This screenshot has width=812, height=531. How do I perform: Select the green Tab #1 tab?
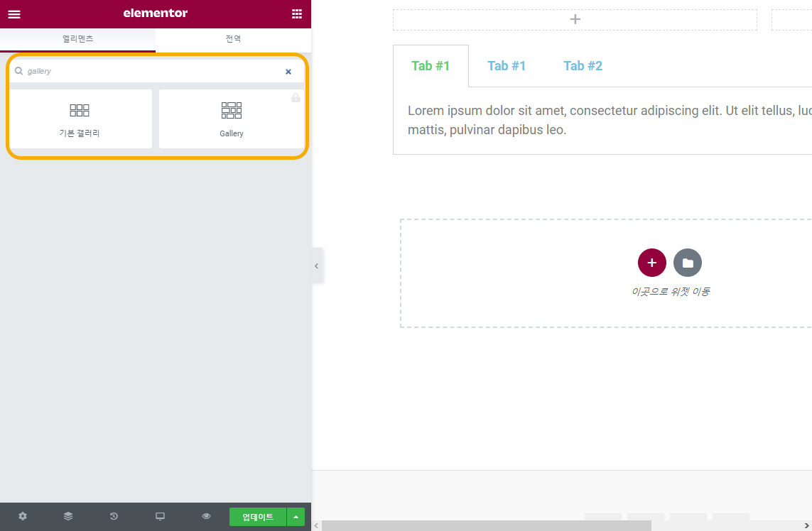pos(431,66)
